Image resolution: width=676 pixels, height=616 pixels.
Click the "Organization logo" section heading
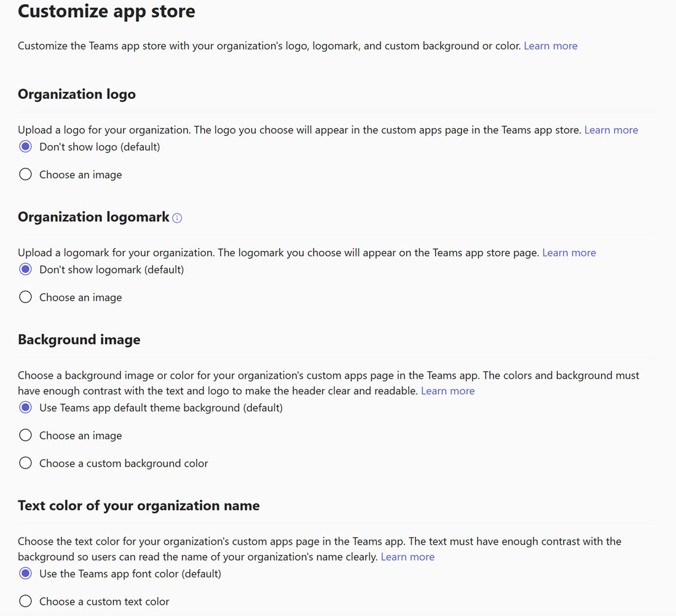[77, 94]
